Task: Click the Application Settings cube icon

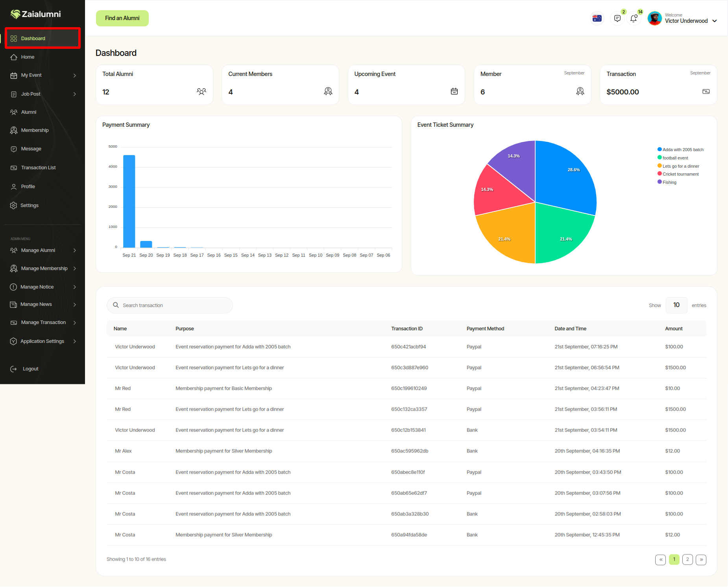Action: click(13, 341)
